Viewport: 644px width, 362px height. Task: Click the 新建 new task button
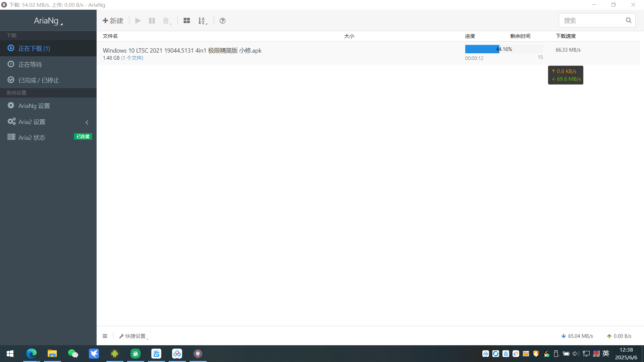[113, 21]
